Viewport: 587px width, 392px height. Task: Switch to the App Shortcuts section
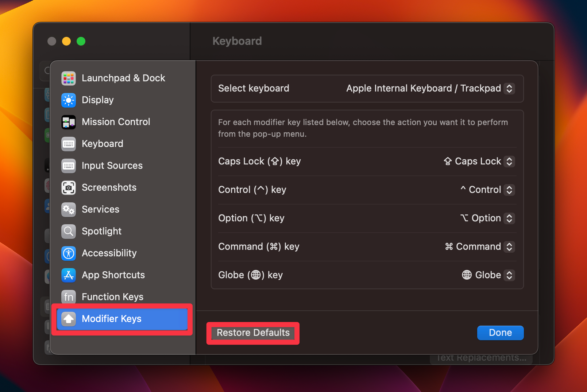pos(69,275)
